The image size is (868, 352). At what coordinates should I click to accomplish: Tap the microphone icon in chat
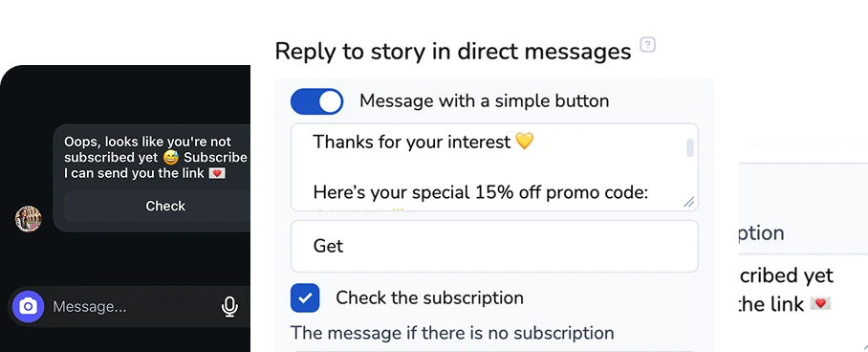(x=229, y=306)
